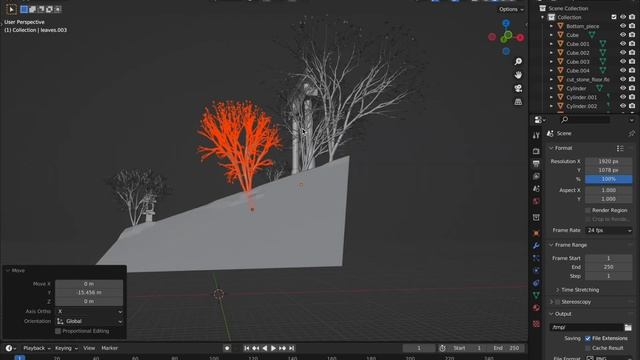Collapse the Output panel

point(551,314)
